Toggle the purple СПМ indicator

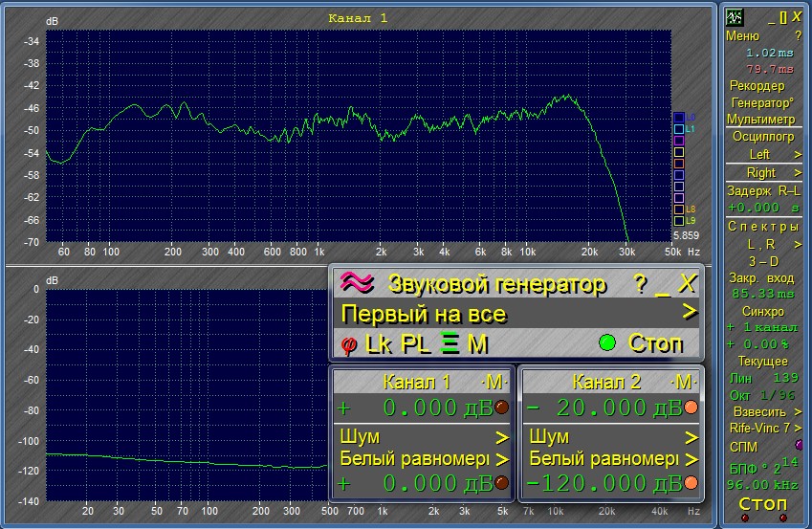click(x=799, y=445)
